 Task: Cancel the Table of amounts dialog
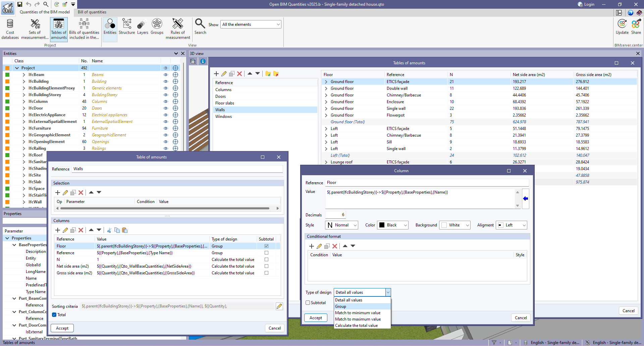pos(274,328)
